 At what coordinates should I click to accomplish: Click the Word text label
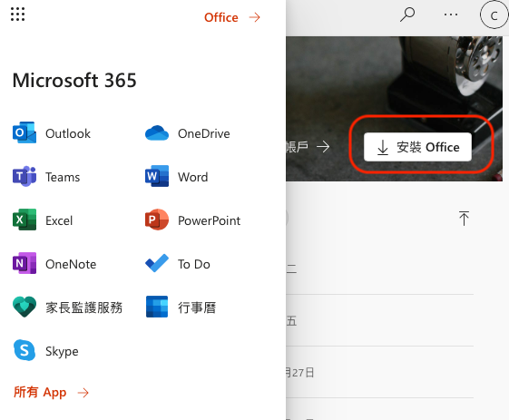coord(193,177)
